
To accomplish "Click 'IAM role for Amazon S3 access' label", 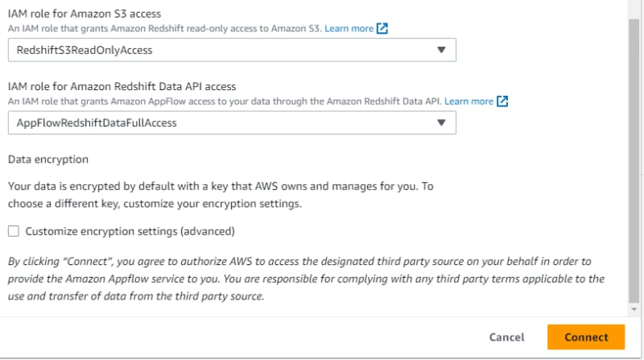I will coord(85,14).
